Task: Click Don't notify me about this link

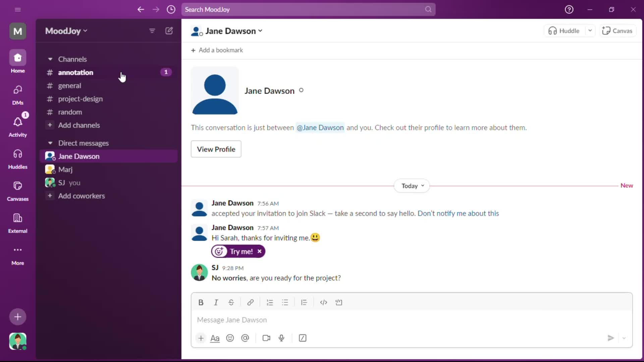Action: click(458, 214)
